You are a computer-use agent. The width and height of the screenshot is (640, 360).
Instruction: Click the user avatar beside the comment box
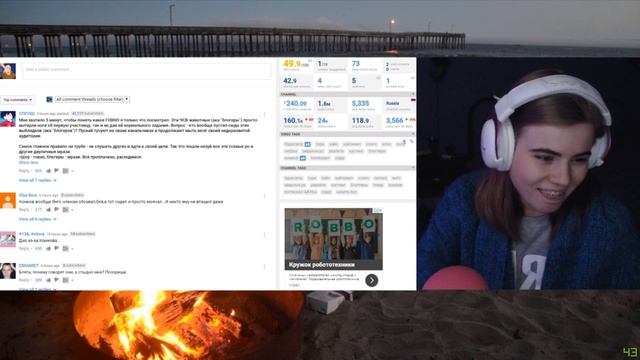tap(8, 71)
